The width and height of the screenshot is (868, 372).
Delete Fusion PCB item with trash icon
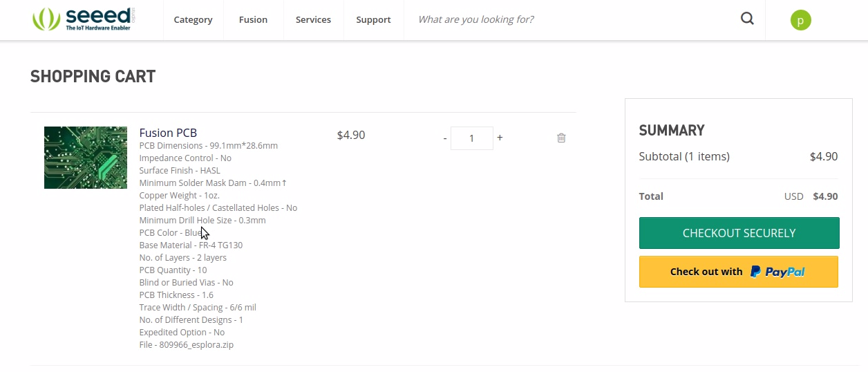coord(561,138)
